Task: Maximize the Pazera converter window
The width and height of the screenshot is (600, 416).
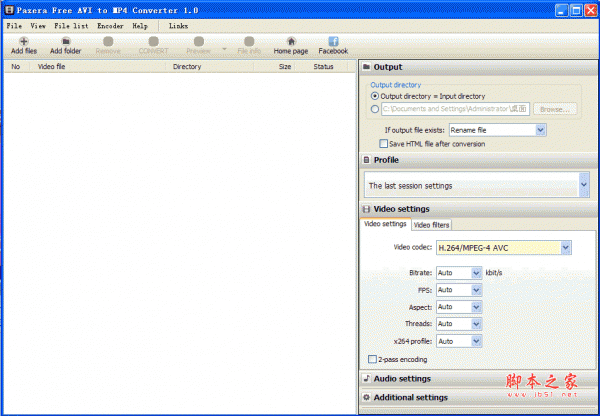Action: (x=576, y=10)
